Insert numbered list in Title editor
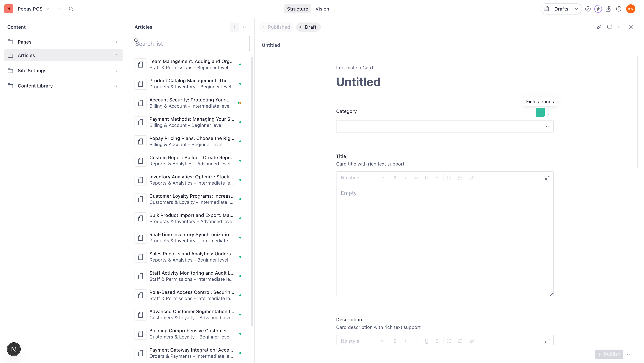644x363 pixels. [460, 178]
